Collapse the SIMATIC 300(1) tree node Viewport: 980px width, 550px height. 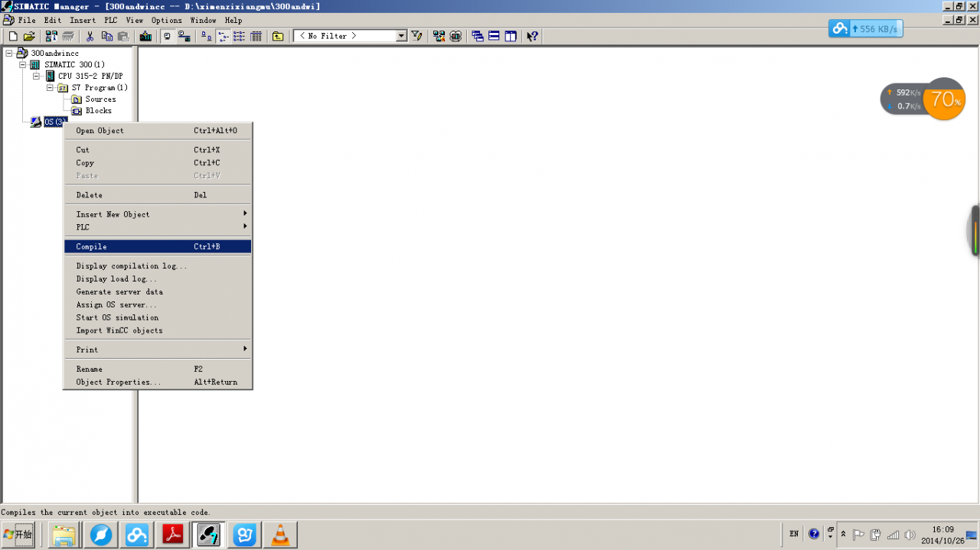click(23, 65)
